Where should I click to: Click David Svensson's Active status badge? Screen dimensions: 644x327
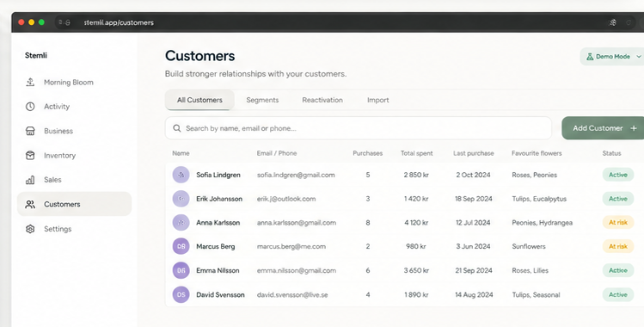tap(618, 294)
